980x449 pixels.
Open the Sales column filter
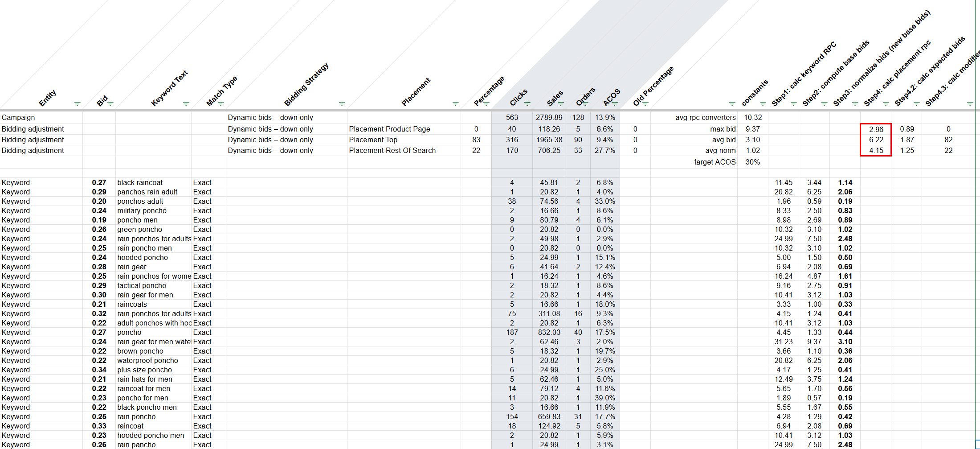tap(560, 104)
